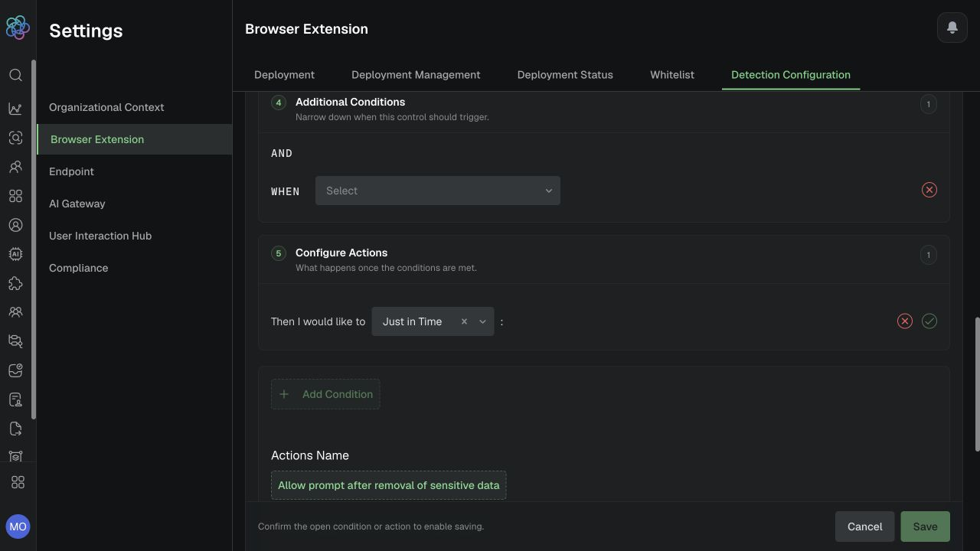Click the 'Allow prompt after removal of sensitive data' field
The width and height of the screenshot is (980, 551).
(x=388, y=485)
